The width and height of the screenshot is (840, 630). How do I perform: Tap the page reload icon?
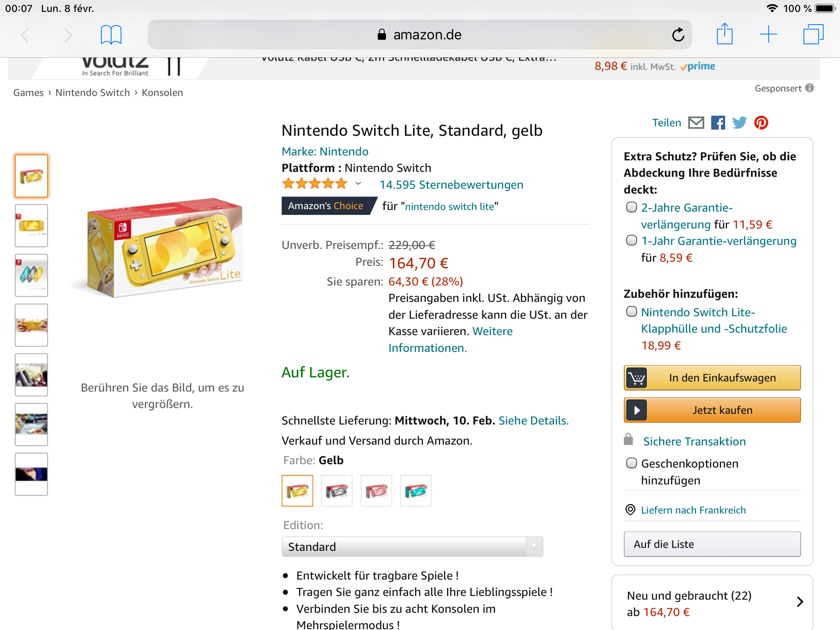coord(678,35)
